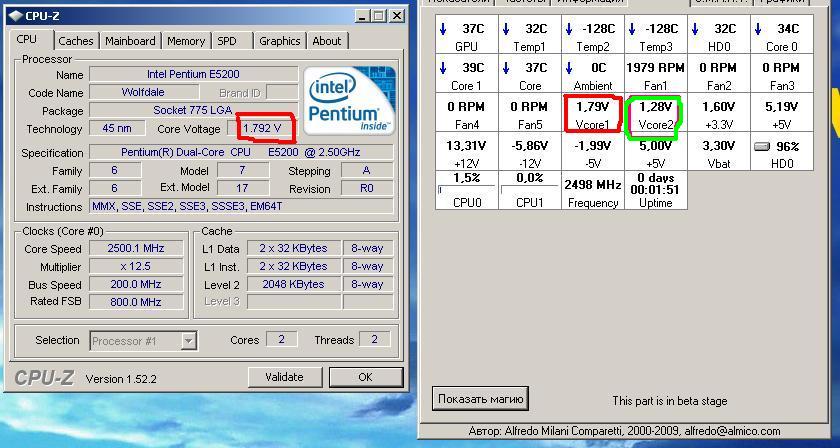
Task: Click the Stepping value A
Action: (x=367, y=170)
